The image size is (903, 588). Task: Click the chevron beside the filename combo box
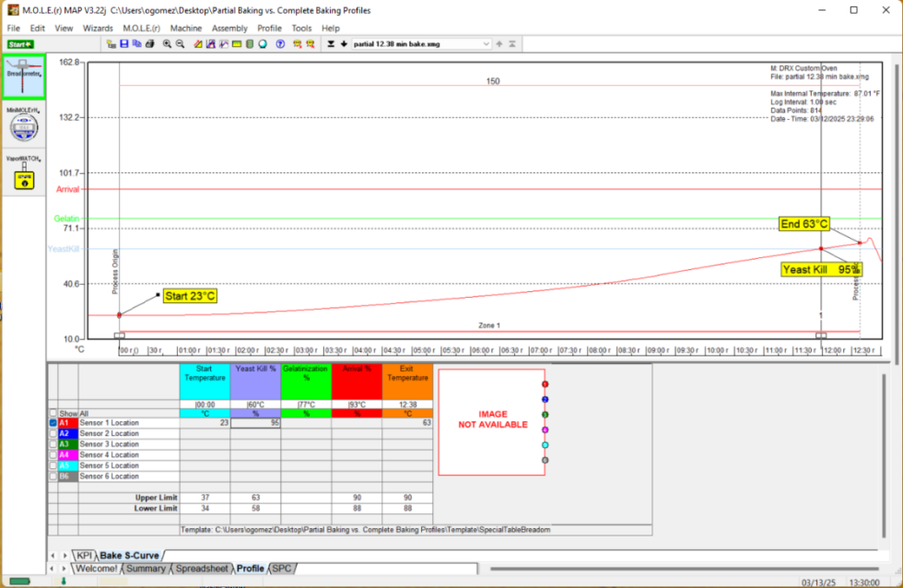pyautogui.click(x=498, y=43)
